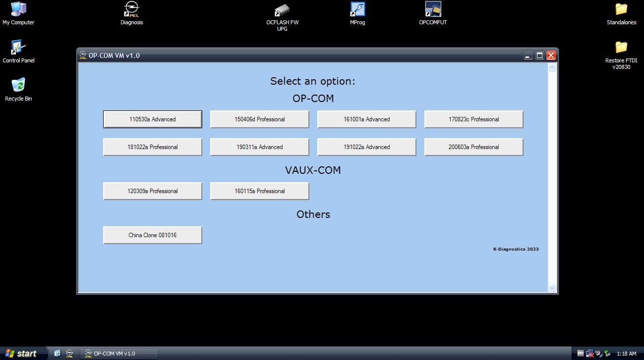The width and height of the screenshot is (644, 360).
Task: Maximize the OP-COM VM window
Action: pos(539,55)
